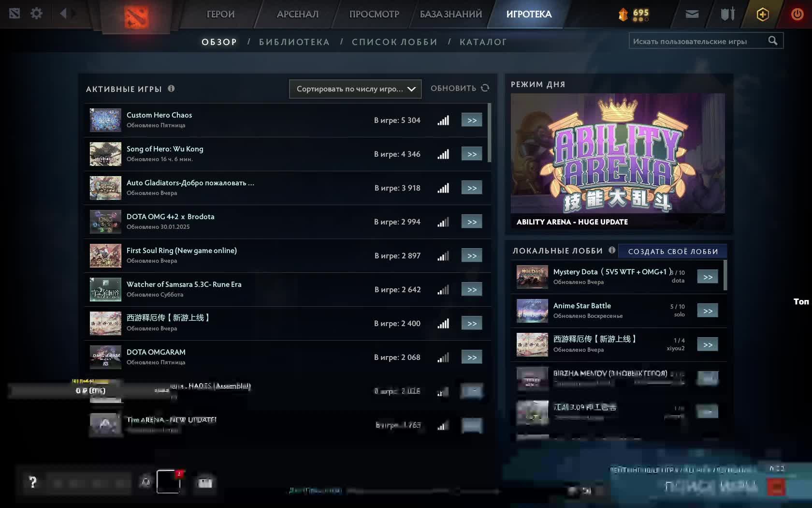Screen dimensions: 812x508
Task: Click the shards balance 695 icon
Action: click(634, 14)
